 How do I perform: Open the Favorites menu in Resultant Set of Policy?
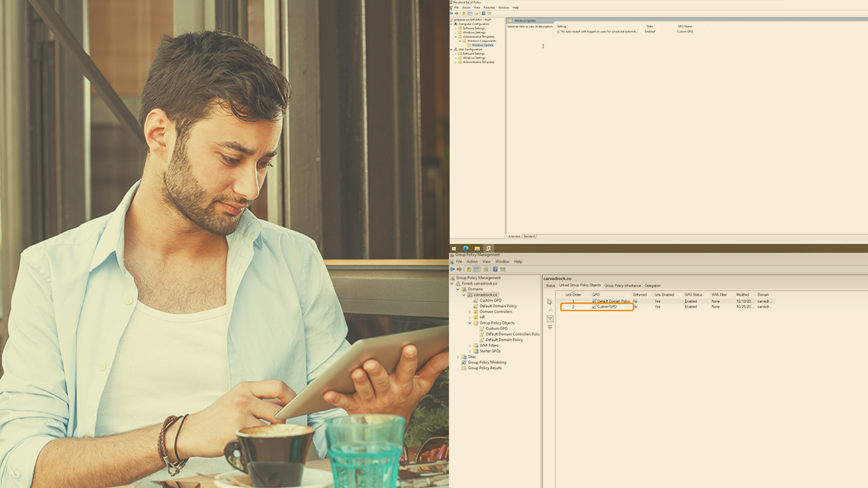(489, 7)
